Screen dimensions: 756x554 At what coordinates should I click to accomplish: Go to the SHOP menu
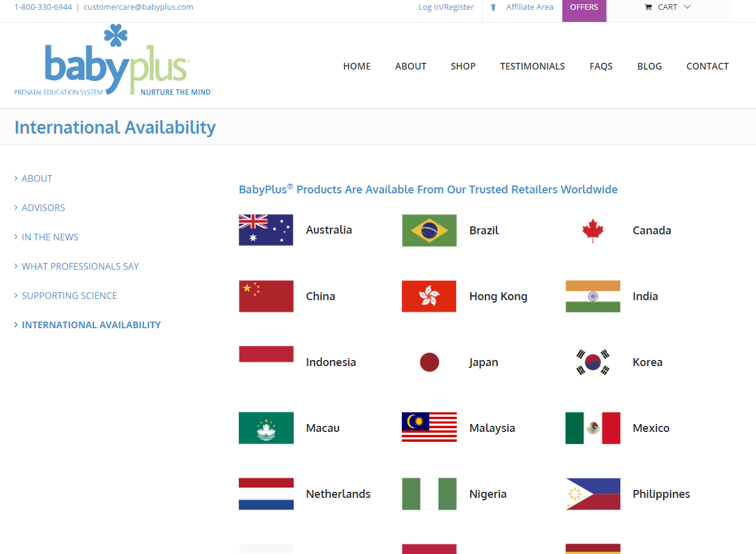463,66
